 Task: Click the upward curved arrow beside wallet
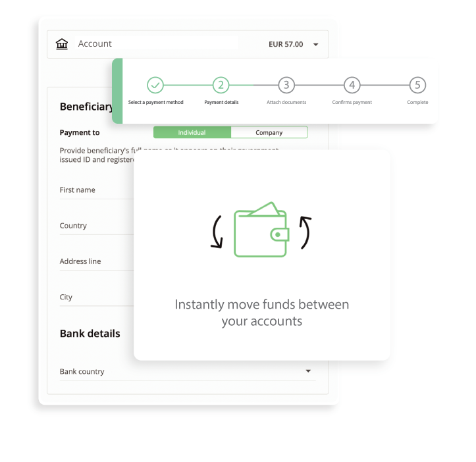[x=305, y=232]
